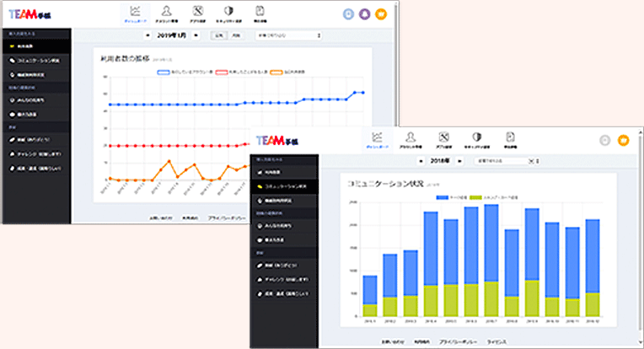644x349 pixels.
Task: Go to previous month before 2019年1月
Action: tap(148, 35)
